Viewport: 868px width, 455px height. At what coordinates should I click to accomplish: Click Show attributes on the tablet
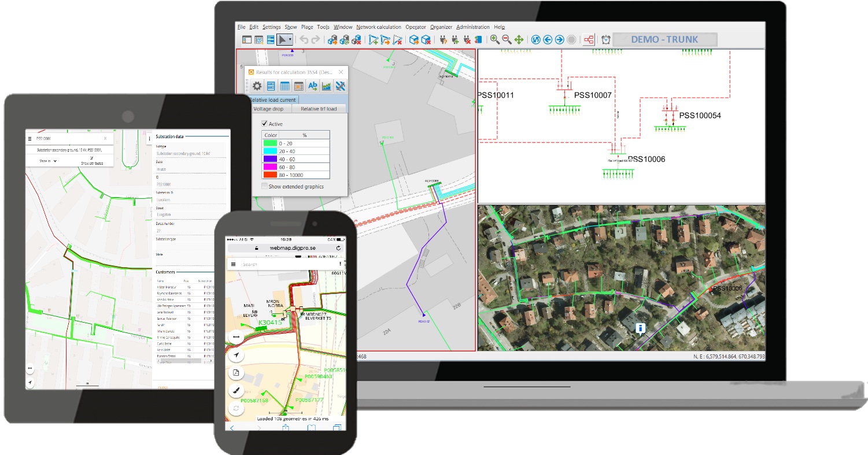(x=91, y=162)
